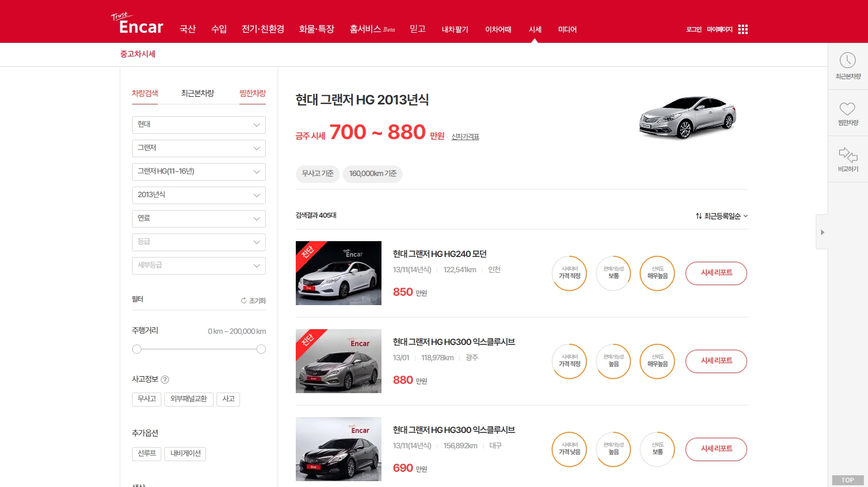
Task: Click the 중고차시세 breadcrumb link
Action: tap(138, 54)
